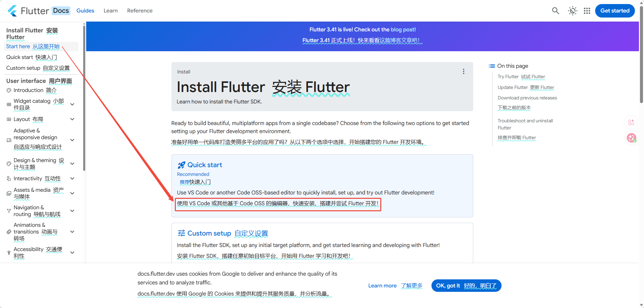Viewport: 644px width, 308px height.
Task: Click the Quick start rocket icon
Action: coord(182,165)
